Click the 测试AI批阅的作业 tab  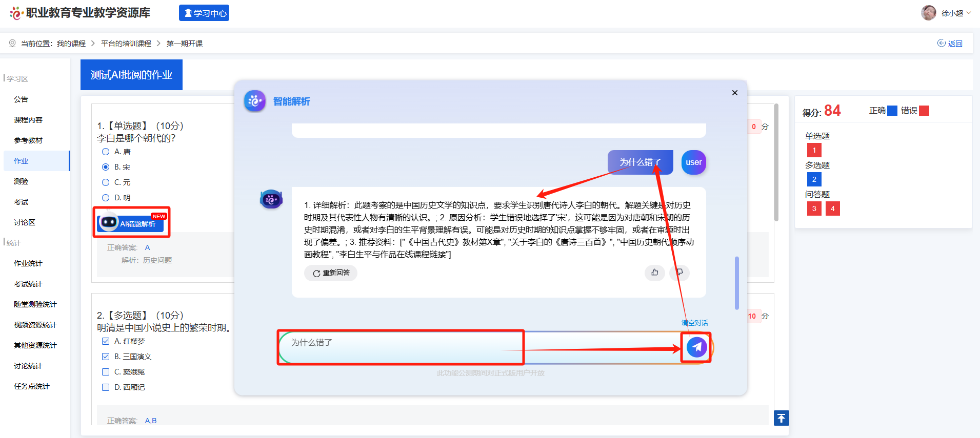pyautogui.click(x=131, y=75)
